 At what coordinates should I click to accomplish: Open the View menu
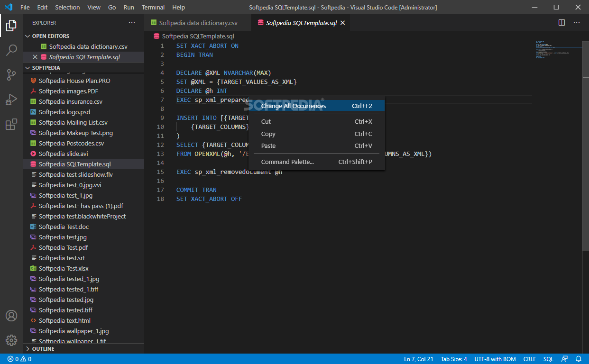click(94, 7)
